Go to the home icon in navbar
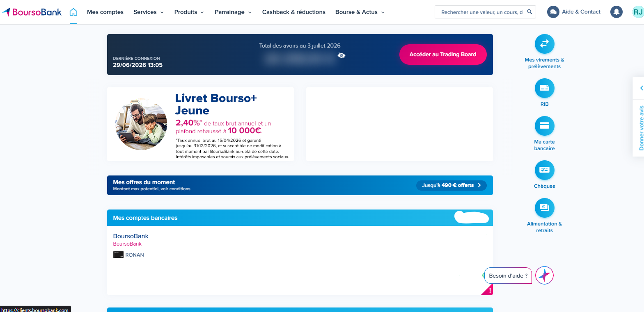 click(x=73, y=12)
